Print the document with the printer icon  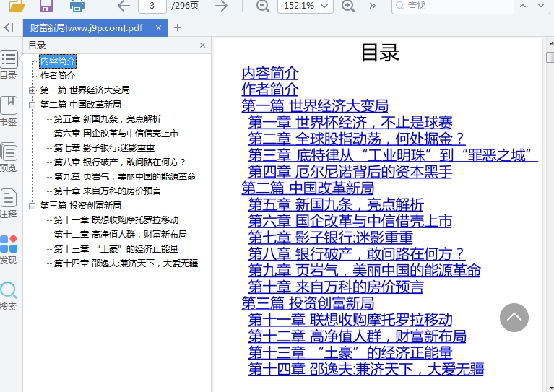click(x=77, y=5)
